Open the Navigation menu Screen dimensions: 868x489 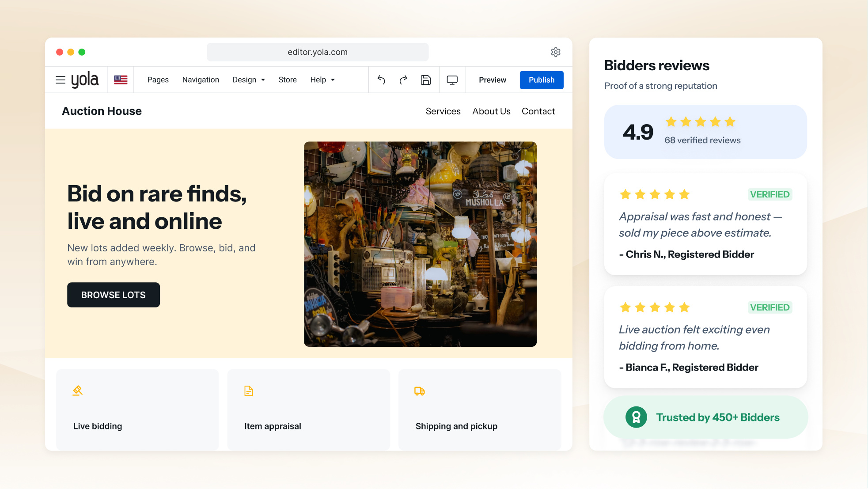tap(201, 80)
